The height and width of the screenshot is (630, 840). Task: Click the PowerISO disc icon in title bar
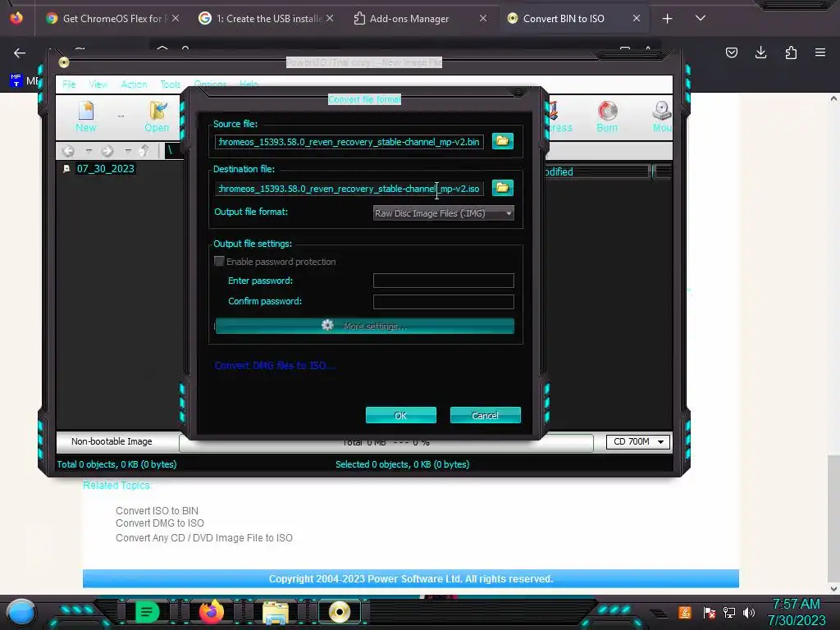pyautogui.click(x=64, y=62)
